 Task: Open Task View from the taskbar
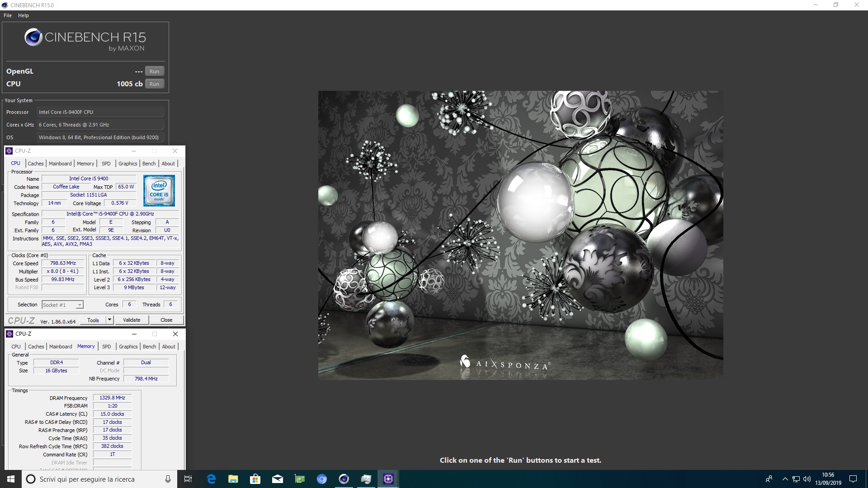click(188, 479)
